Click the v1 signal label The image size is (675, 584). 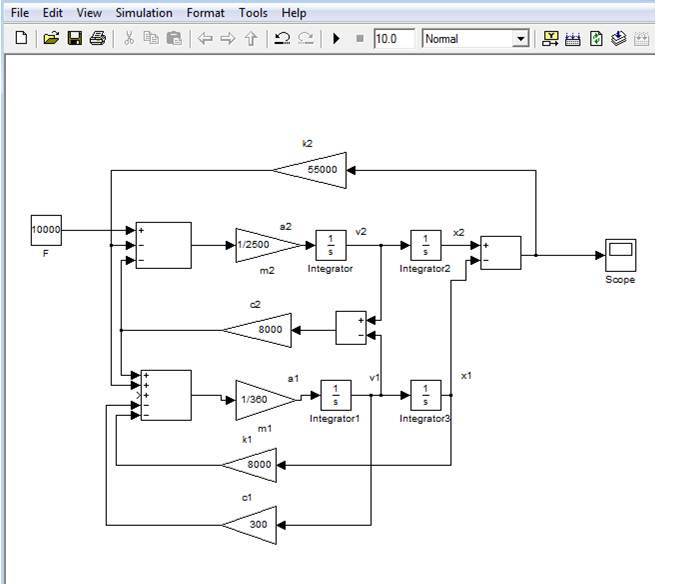(x=375, y=377)
